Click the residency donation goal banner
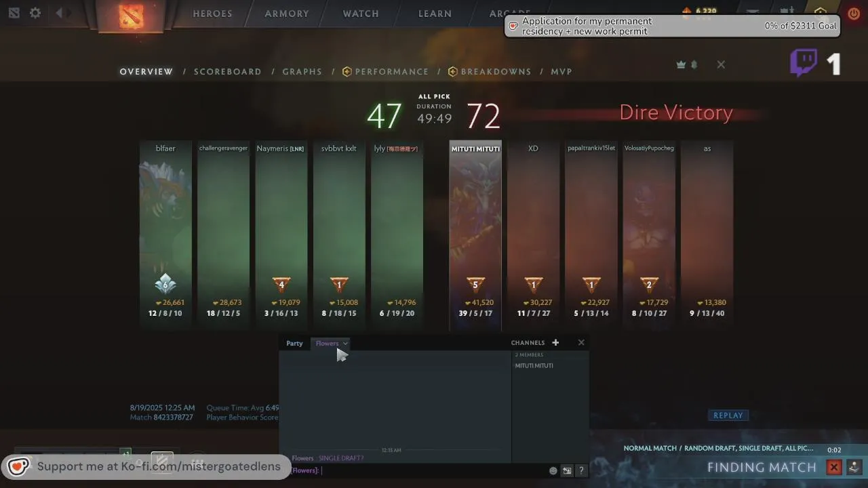The image size is (868, 488). click(x=672, y=26)
